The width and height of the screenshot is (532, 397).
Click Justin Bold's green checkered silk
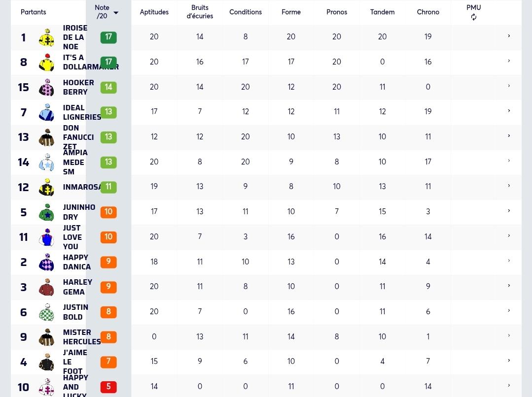pyautogui.click(x=47, y=312)
